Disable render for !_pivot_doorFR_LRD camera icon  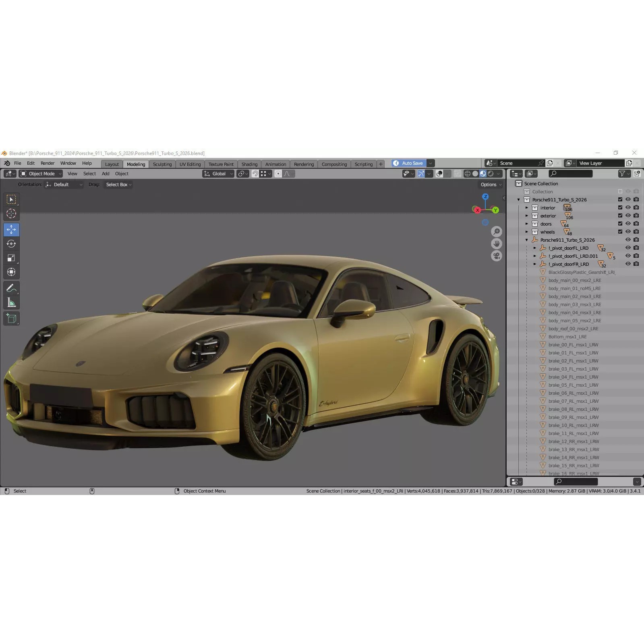coord(636,264)
